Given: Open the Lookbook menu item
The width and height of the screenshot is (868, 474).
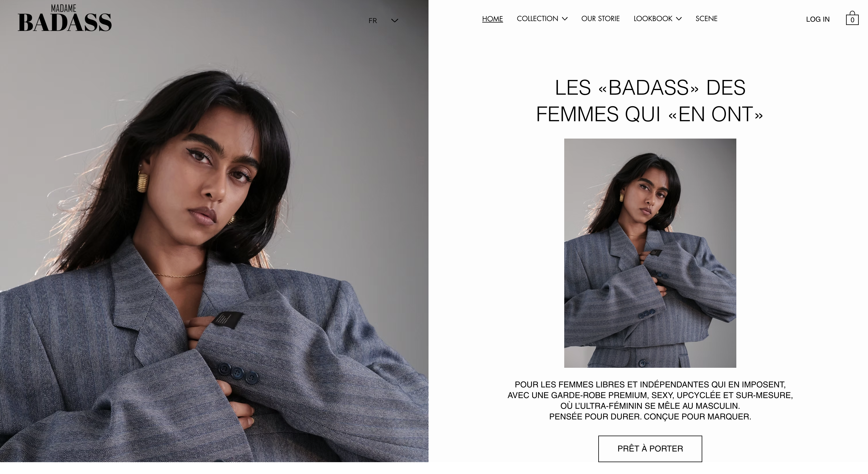Looking at the screenshot, I should pyautogui.click(x=653, y=19).
